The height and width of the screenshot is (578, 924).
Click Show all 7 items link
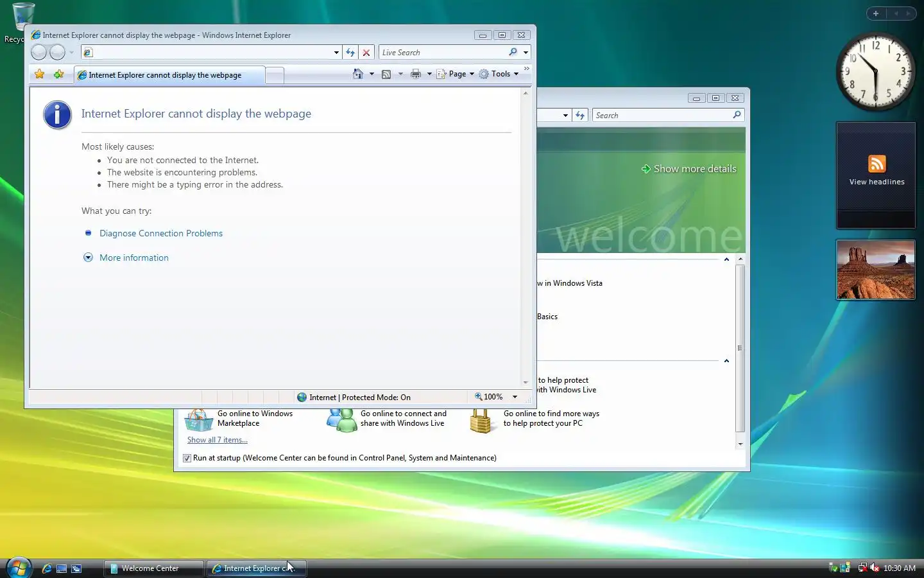(217, 440)
